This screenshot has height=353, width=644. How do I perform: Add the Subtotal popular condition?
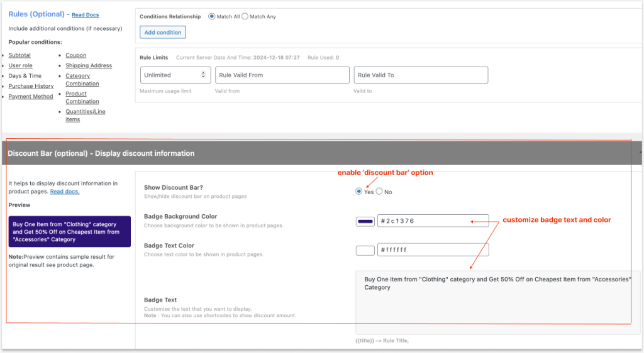point(19,55)
